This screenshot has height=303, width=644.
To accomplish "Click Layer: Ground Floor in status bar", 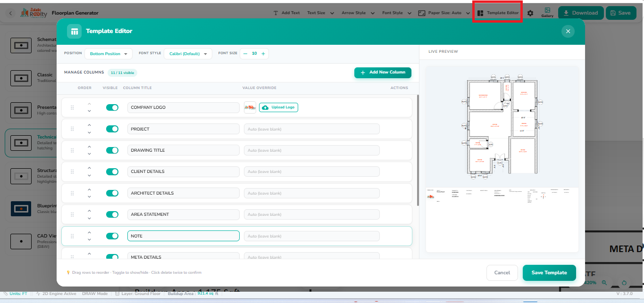I will pyautogui.click(x=138, y=294).
